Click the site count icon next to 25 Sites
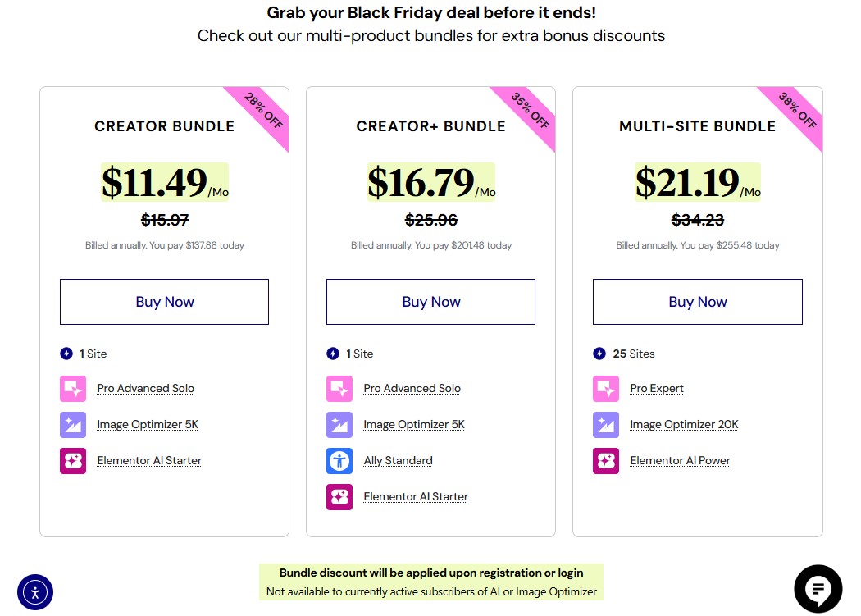Image resolution: width=861 pixels, height=616 pixels. pos(599,354)
